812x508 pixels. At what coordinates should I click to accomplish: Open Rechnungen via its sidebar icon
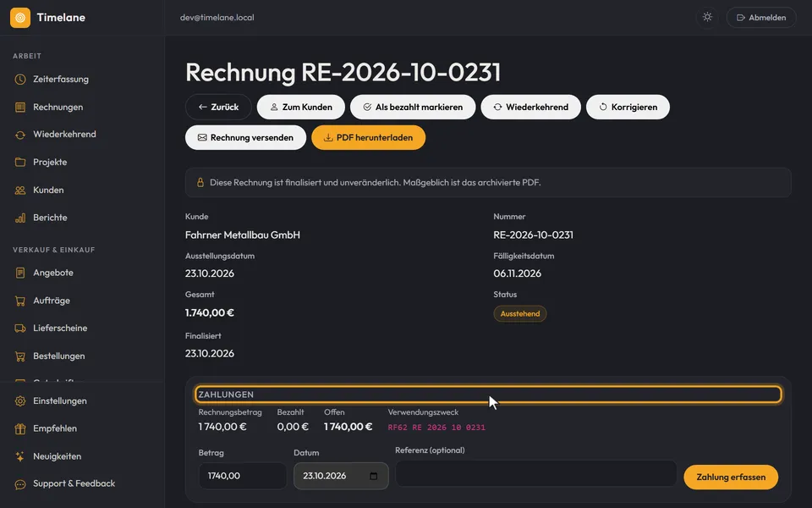point(20,108)
